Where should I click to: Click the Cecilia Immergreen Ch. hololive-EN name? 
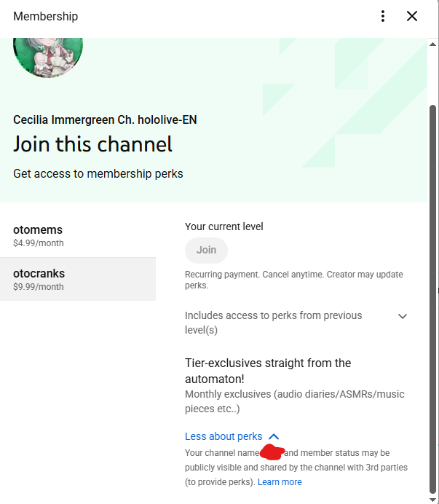(105, 119)
